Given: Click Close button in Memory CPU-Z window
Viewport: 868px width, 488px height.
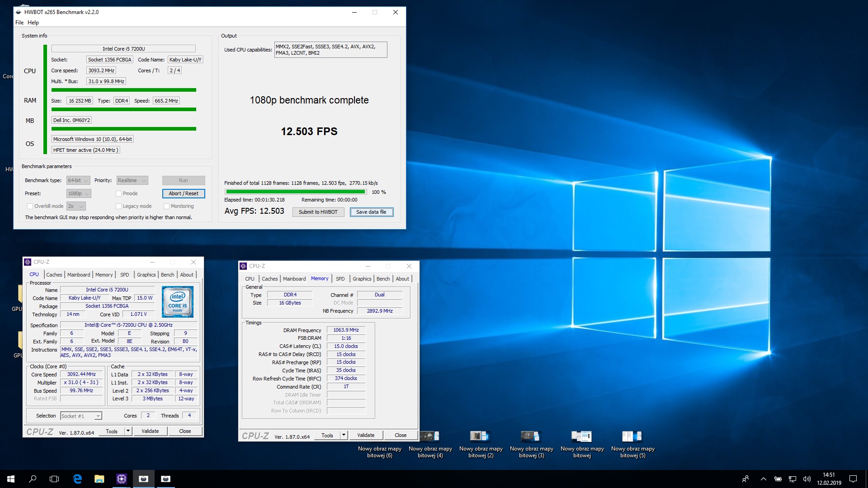Looking at the screenshot, I should (x=401, y=436).
